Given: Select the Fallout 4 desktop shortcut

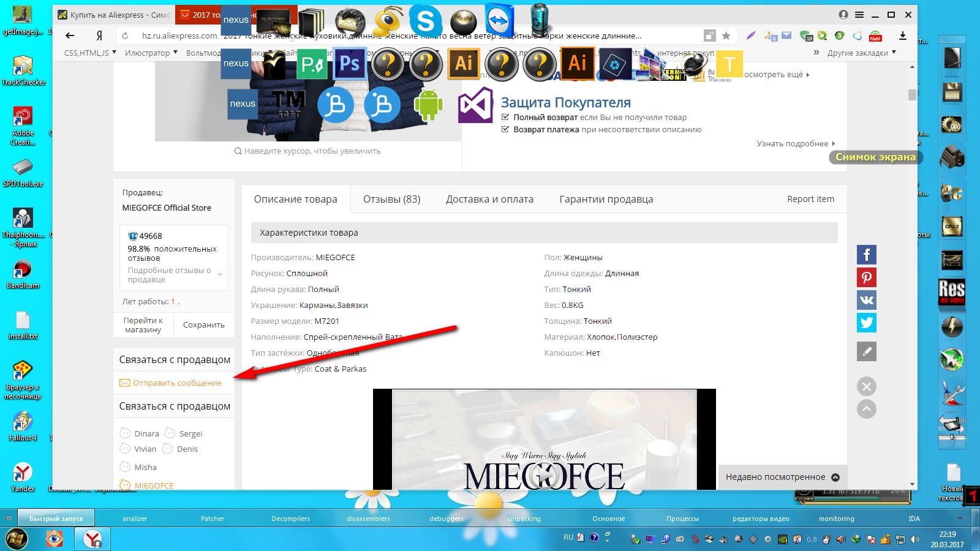Looking at the screenshot, I should 23,427.
